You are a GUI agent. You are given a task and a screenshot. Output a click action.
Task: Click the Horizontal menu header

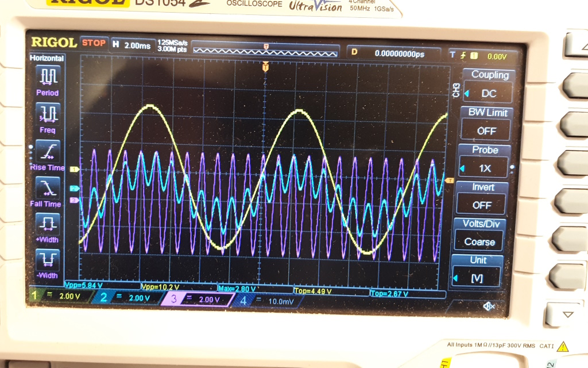[x=47, y=58]
